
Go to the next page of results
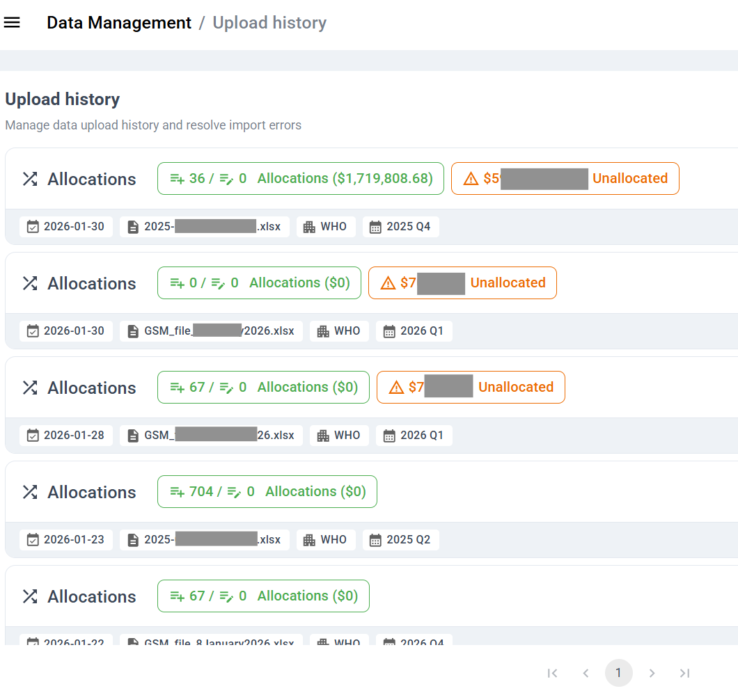pyautogui.click(x=652, y=673)
